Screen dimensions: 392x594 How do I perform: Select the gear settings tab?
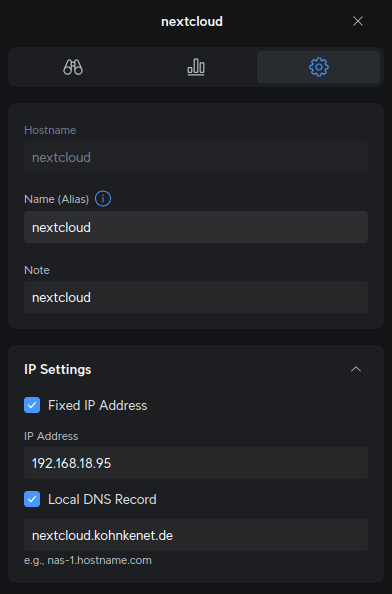(x=319, y=67)
